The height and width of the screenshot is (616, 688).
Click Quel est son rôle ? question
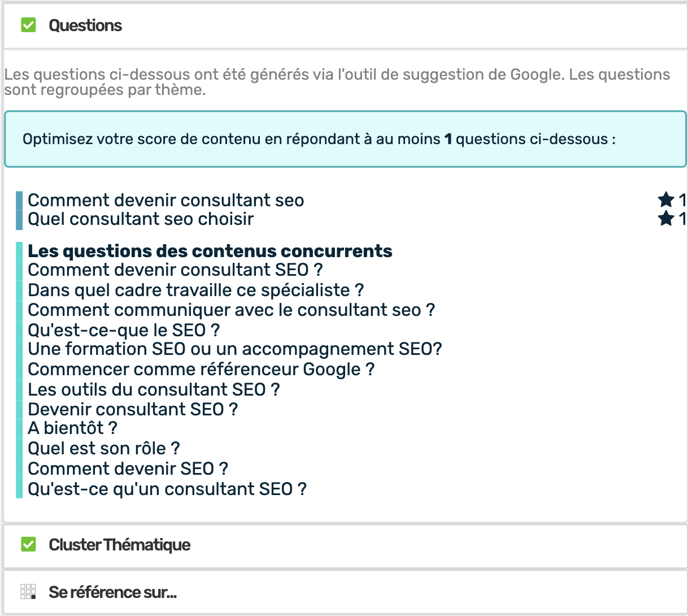point(104,449)
